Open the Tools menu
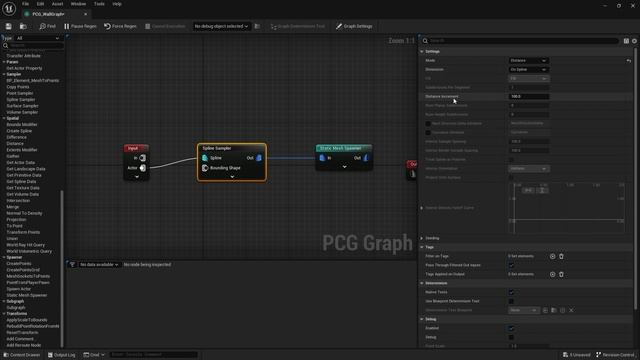The width and height of the screenshot is (640, 360). pyautogui.click(x=99, y=4)
